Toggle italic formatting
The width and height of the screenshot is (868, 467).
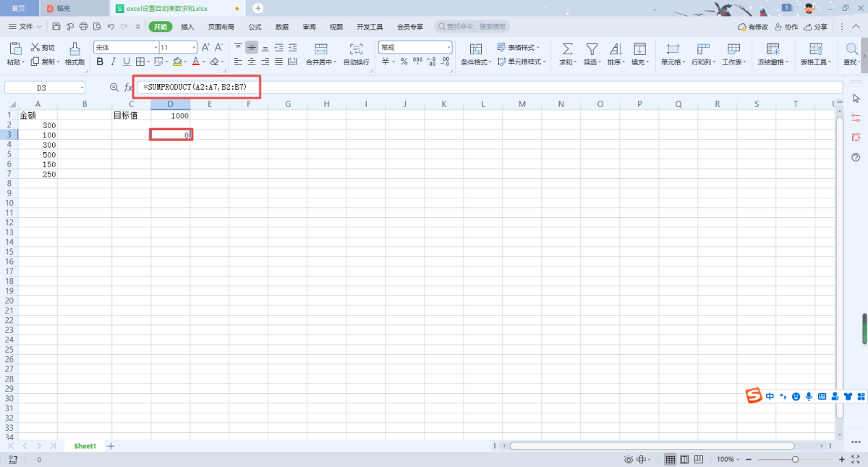[113, 62]
